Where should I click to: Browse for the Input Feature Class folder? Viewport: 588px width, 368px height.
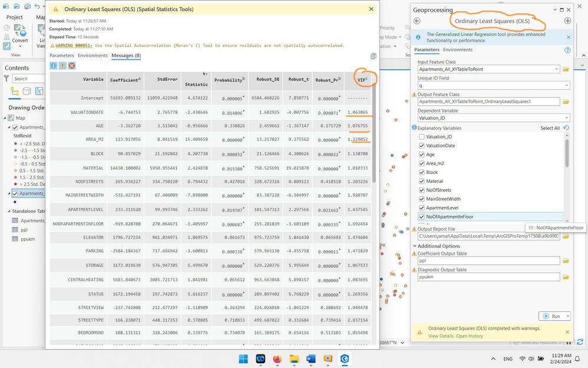(x=566, y=69)
